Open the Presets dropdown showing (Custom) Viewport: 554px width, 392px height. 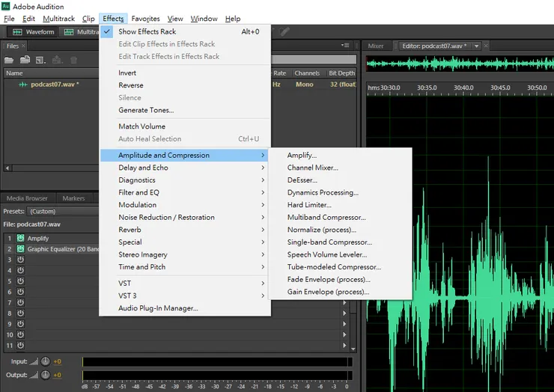(x=60, y=211)
